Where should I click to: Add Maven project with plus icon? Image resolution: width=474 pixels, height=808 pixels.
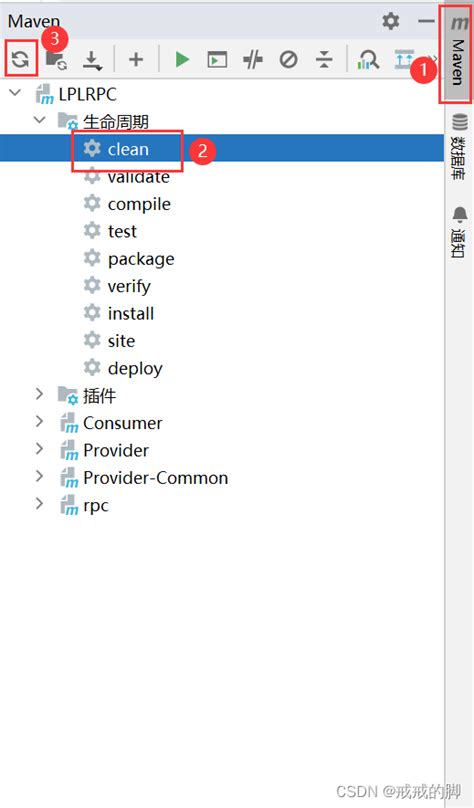136,60
